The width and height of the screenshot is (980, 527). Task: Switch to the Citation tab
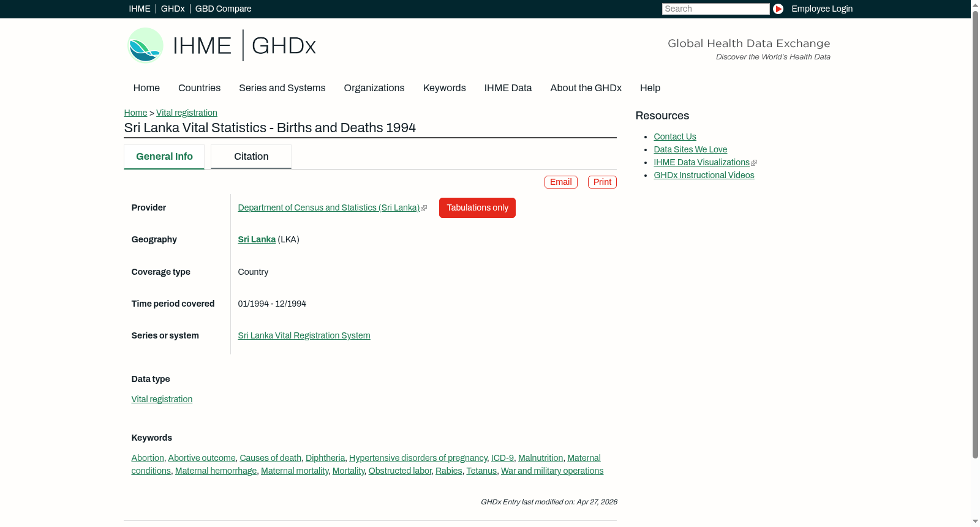pyautogui.click(x=251, y=157)
